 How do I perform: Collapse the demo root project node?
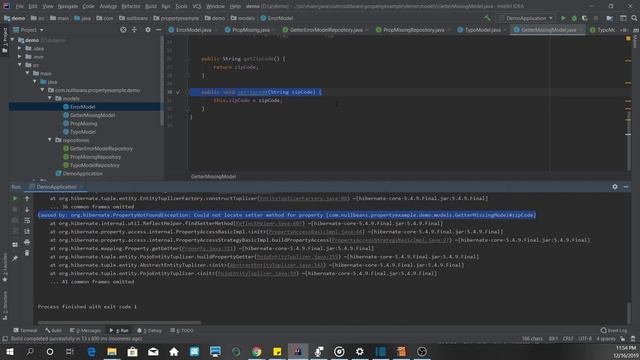click(13, 40)
